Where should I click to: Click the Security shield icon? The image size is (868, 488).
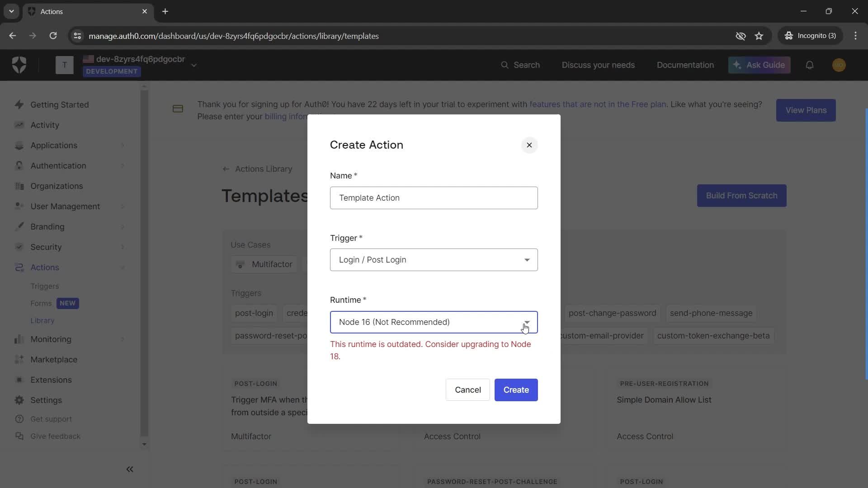19,247
